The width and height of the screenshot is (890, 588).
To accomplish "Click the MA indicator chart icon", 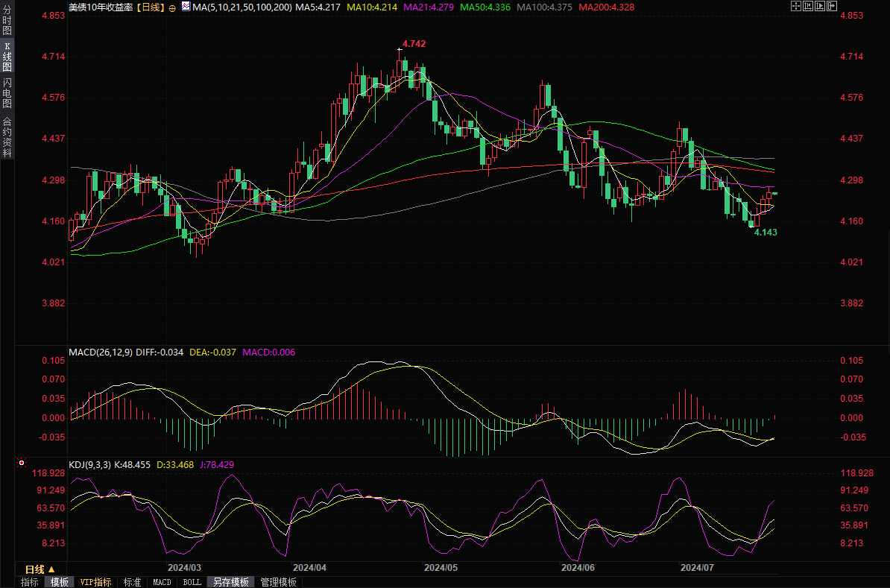I will [185, 7].
